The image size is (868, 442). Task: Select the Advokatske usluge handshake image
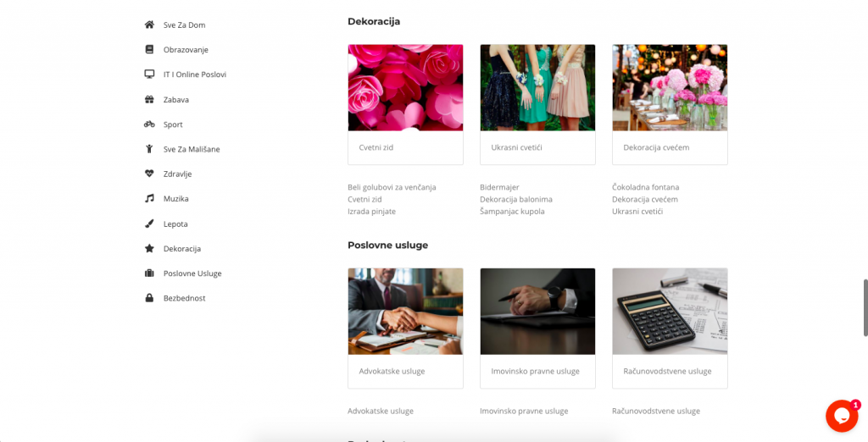coord(405,311)
